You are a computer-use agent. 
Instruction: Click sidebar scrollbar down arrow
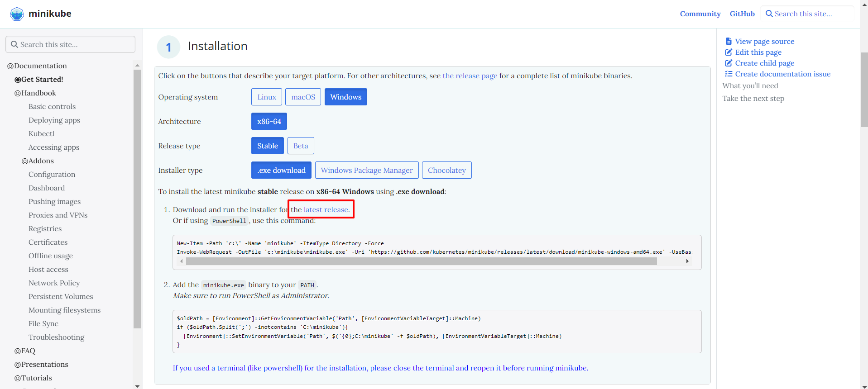pyautogui.click(x=137, y=386)
